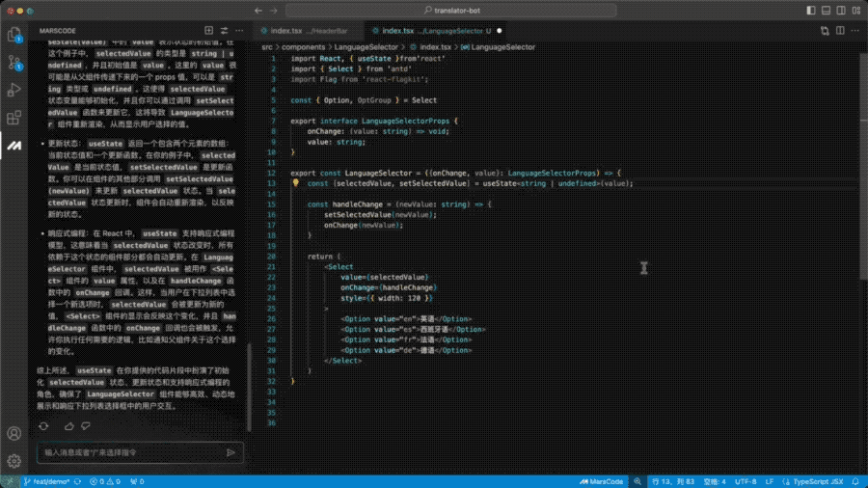
Task: Open the Manage gear icon
Action: click(x=14, y=460)
